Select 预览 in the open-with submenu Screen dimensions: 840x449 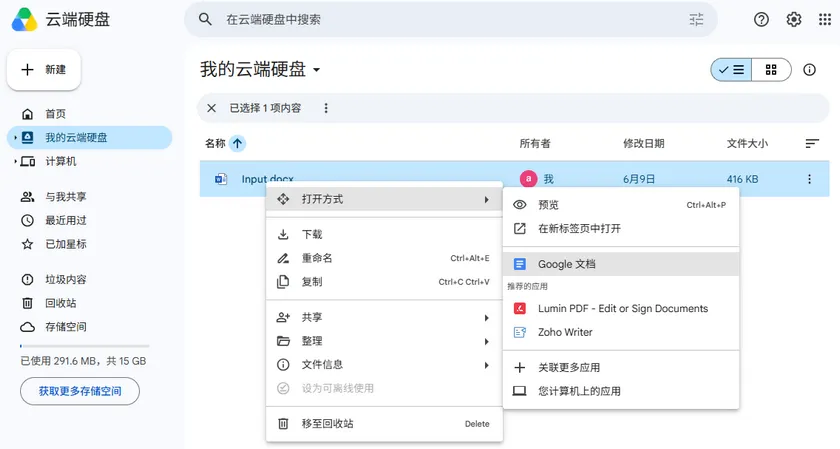click(621, 205)
